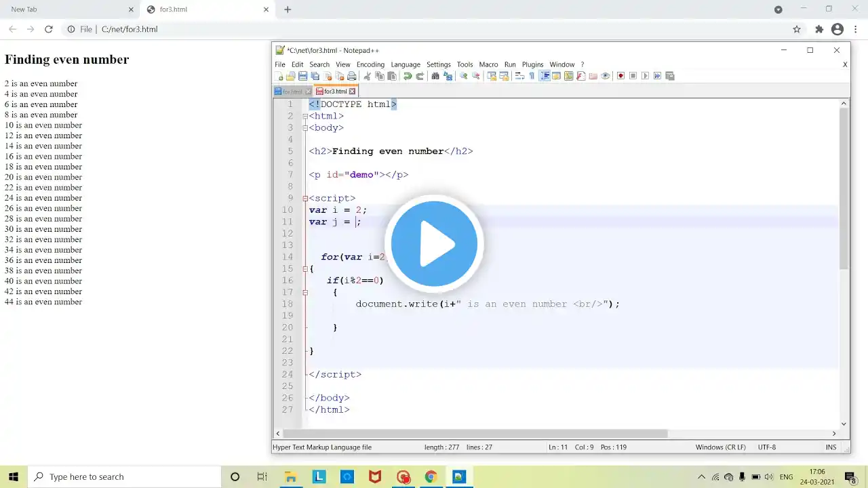Toggle Show All Characters pilcrow icon
Image resolution: width=868 pixels, height=488 pixels.
pos(532,76)
